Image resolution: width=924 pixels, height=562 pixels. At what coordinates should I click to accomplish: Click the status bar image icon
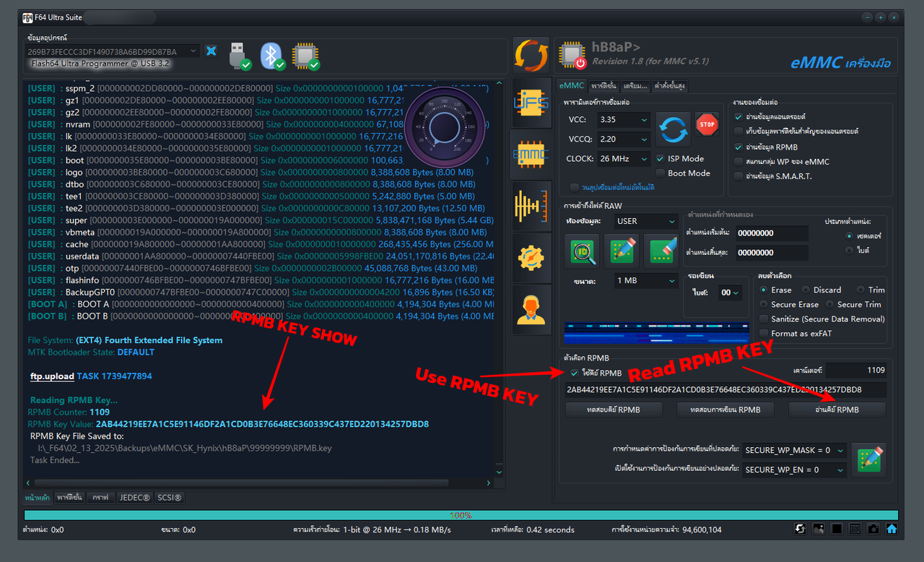(x=818, y=529)
